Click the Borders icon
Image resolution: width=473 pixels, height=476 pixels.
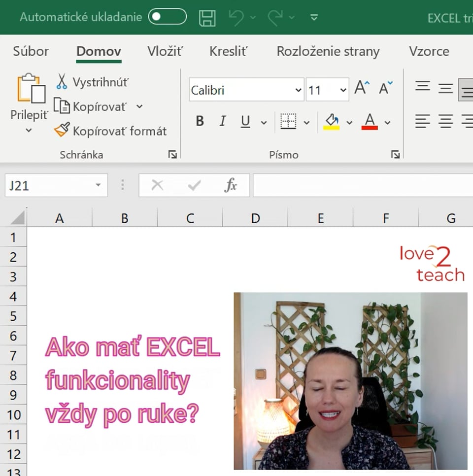[288, 121]
